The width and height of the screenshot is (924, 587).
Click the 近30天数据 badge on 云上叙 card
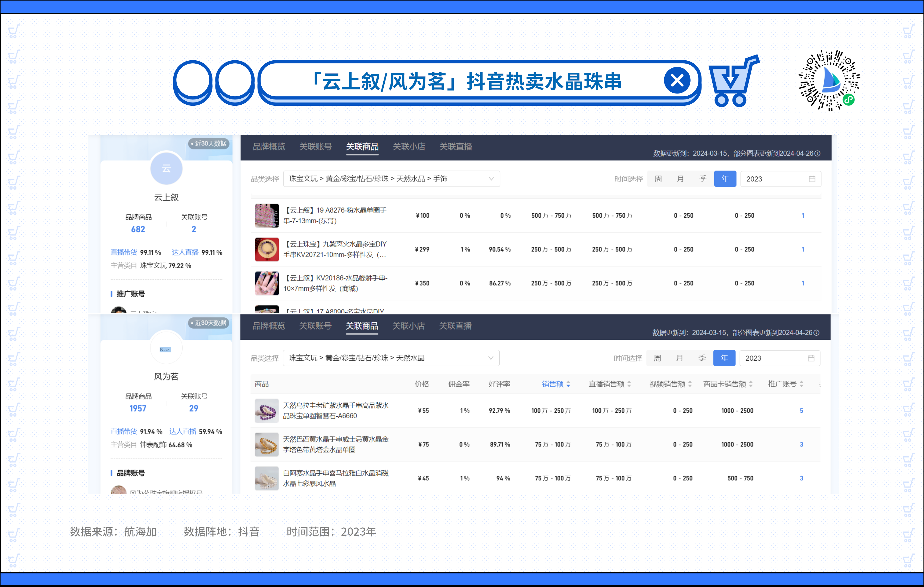(209, 143)
